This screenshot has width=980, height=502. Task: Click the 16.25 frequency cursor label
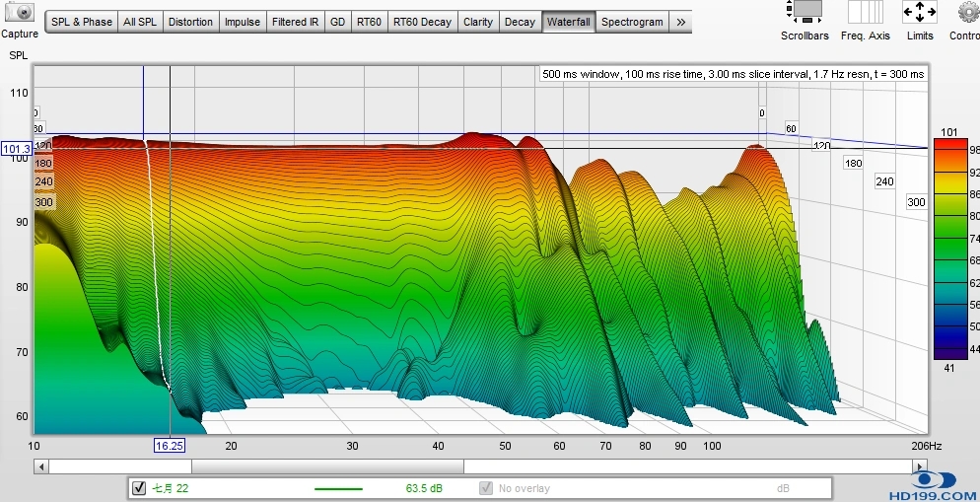(x=169, y=446)
